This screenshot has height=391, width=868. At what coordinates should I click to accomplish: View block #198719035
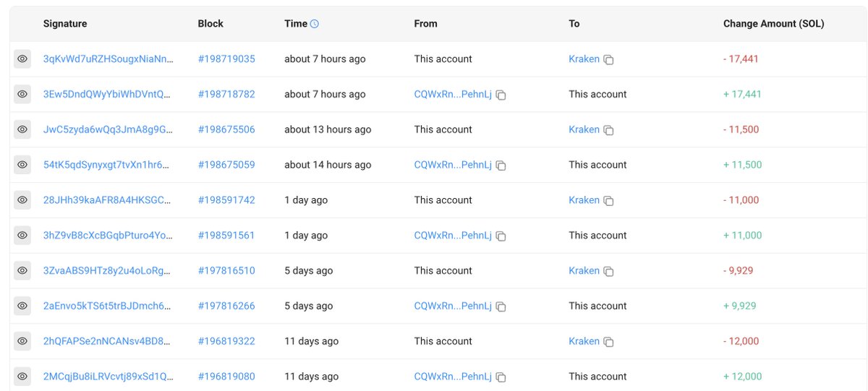click(x=226, y=59)
